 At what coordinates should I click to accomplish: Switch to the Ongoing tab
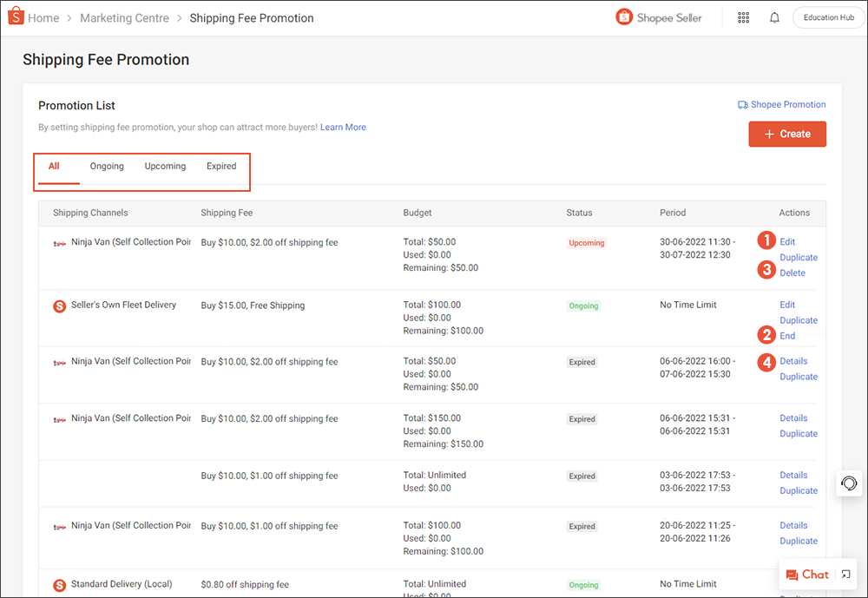coord(107,166)
